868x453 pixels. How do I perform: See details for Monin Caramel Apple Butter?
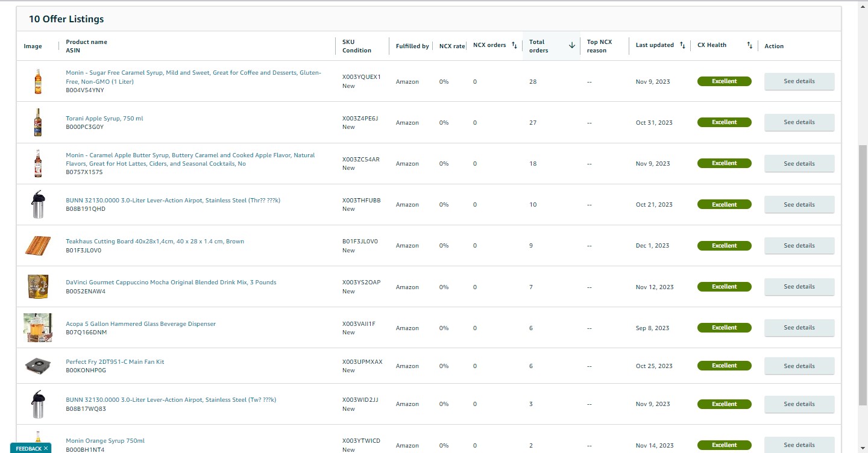click(799, 163)
